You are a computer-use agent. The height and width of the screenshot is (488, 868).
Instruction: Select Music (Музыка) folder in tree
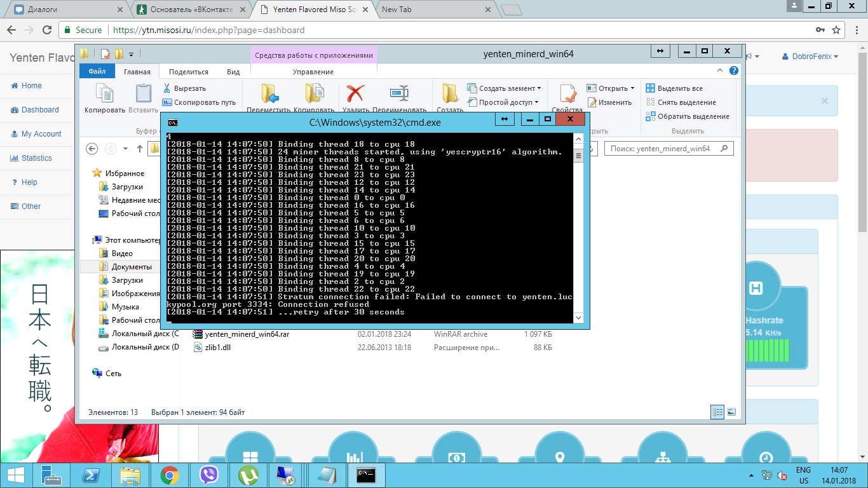[x=125, y=307]
